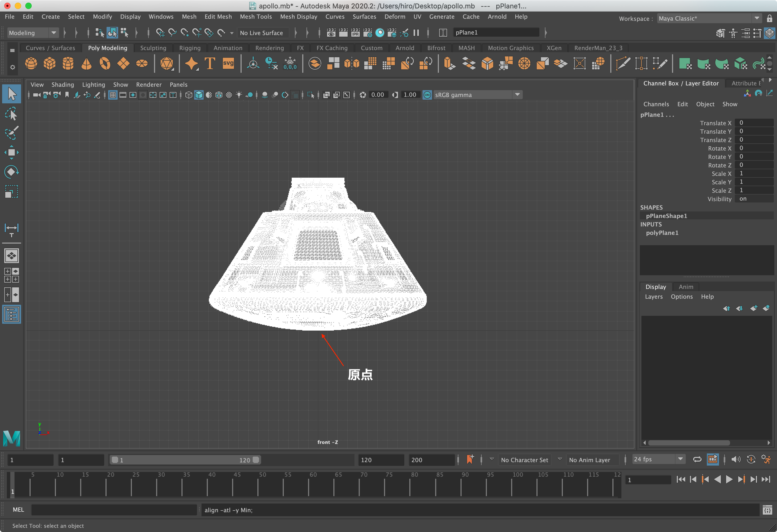The image size is (777, 532).
Task: Switch to the Sculpting shelf tab
Action: click(153, 48)
